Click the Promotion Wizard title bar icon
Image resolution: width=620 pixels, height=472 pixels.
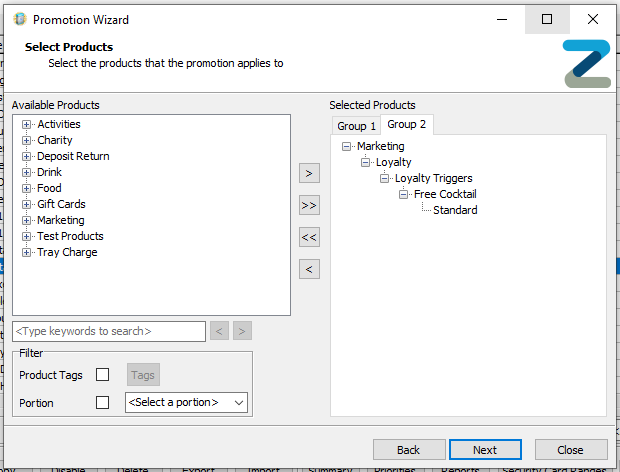19,19
